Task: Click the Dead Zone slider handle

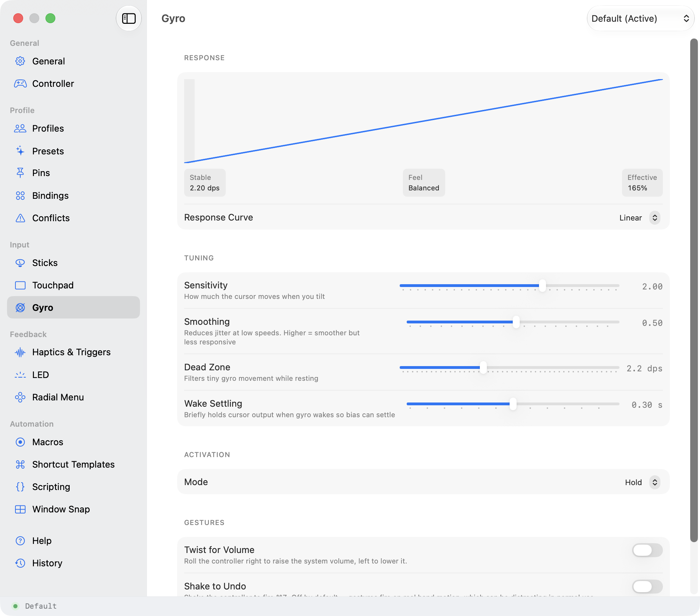Action: (x=483, y=367)
